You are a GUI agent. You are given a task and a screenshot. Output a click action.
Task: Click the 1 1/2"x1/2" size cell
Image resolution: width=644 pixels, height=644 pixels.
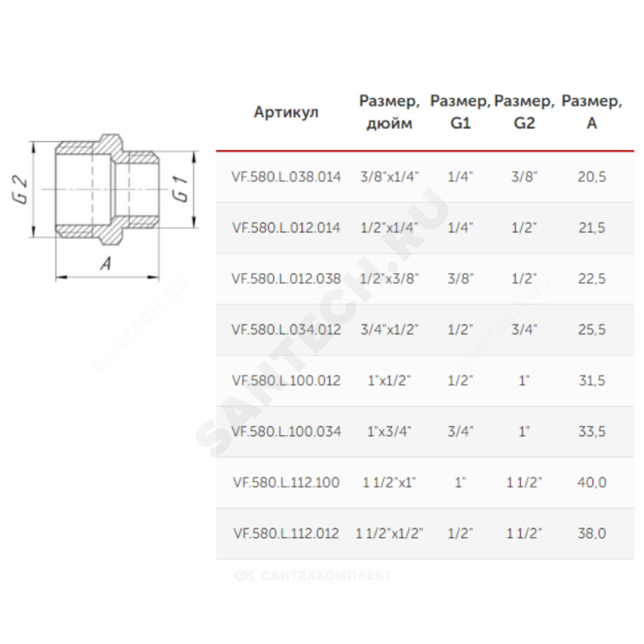point(390,533)
